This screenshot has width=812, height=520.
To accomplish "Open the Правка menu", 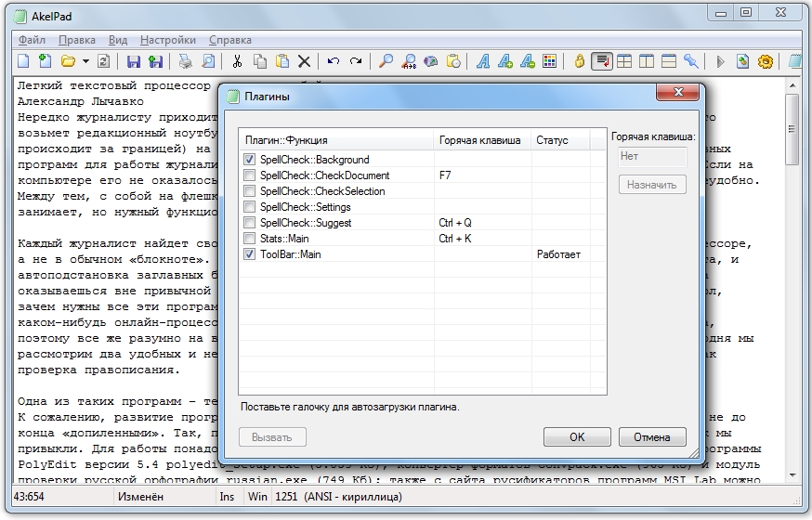I will click(x=76, y=40).
